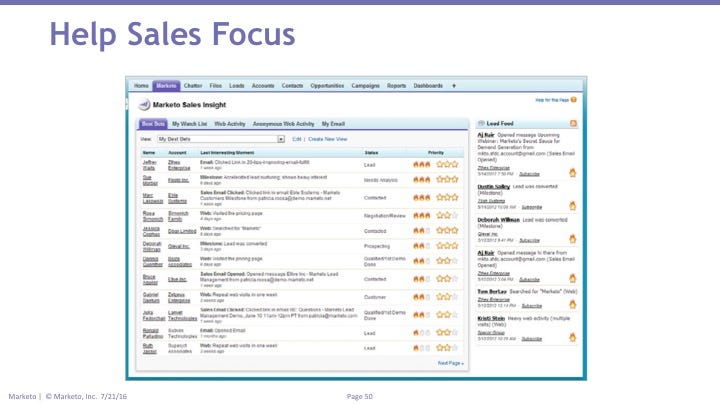Open the Contacts tab
Screen dimensions: 720x405
[x=292, y=86]
